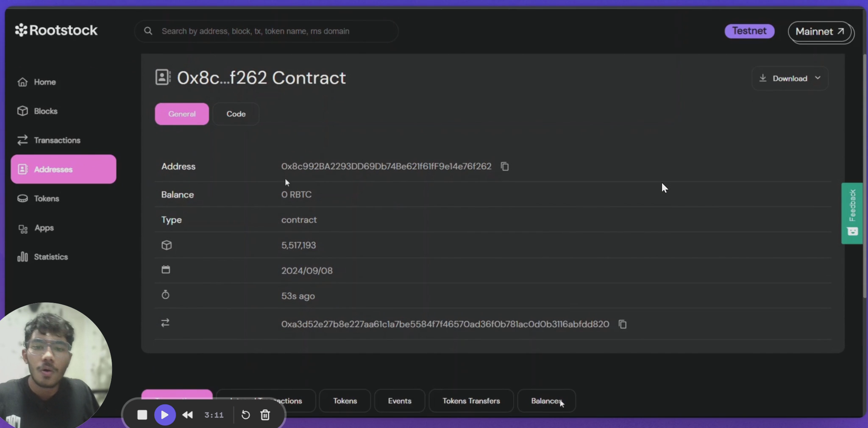
Task: Click the calendar date icon
Action: [x=166, y=270]
